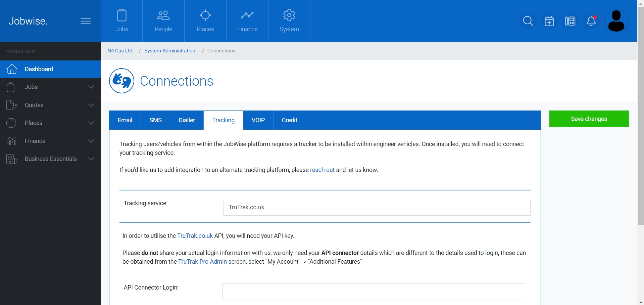The image size is (644, 305).
Task: Click the Jobs clipboard icon in sidebar
Action: click(11, 87)
